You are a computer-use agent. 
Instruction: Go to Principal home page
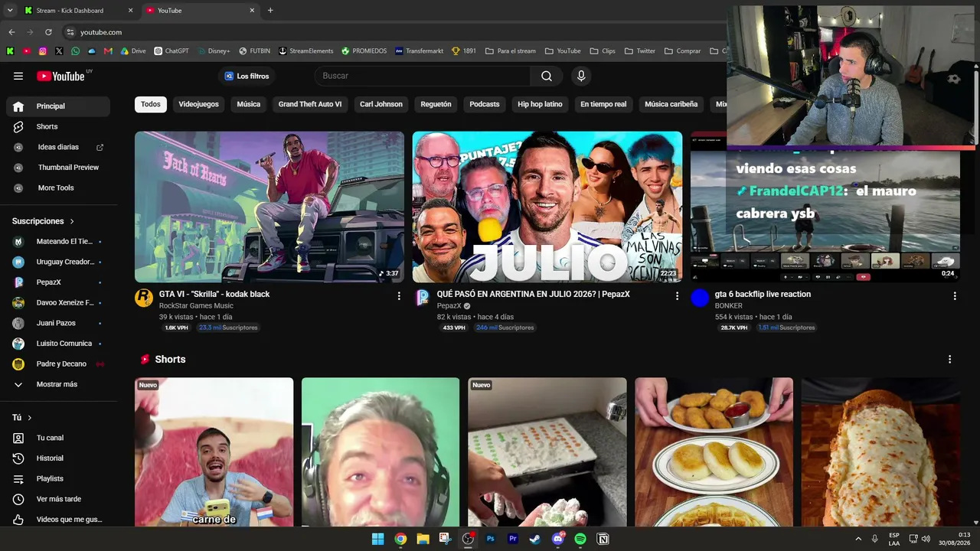pyautogui.click(x=58, y=106)
